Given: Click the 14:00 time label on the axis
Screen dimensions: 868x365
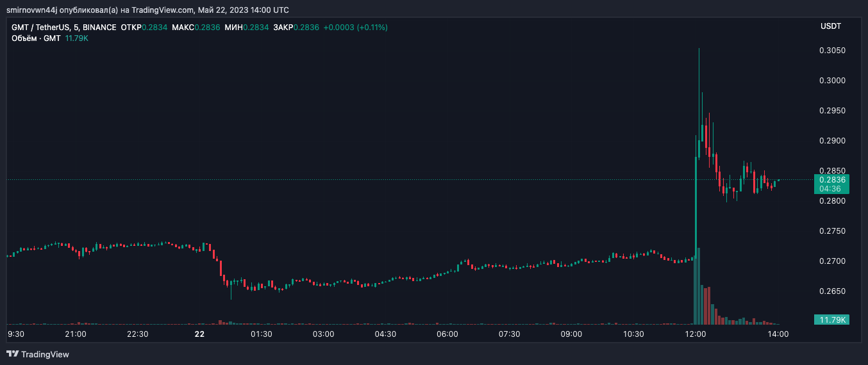Looking at the screenshot, I should pos(778,334).
